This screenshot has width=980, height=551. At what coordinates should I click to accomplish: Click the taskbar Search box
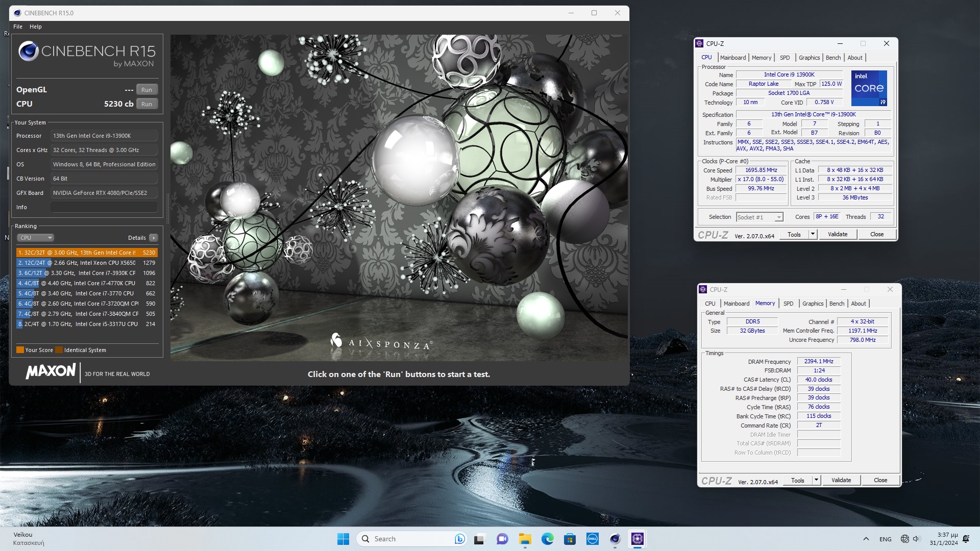pyautogui.click(x=412, y=539)
